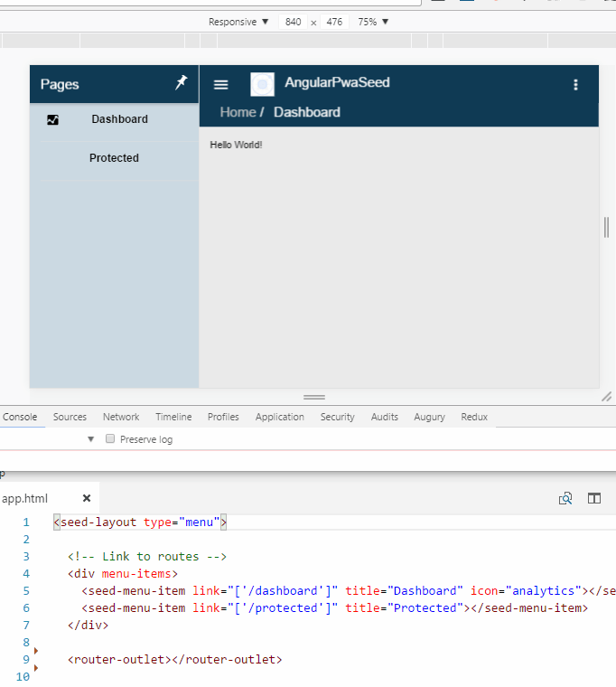Open the three-dot options menu in the header
The image size is (616, 687).
click(x=575, y=85)
